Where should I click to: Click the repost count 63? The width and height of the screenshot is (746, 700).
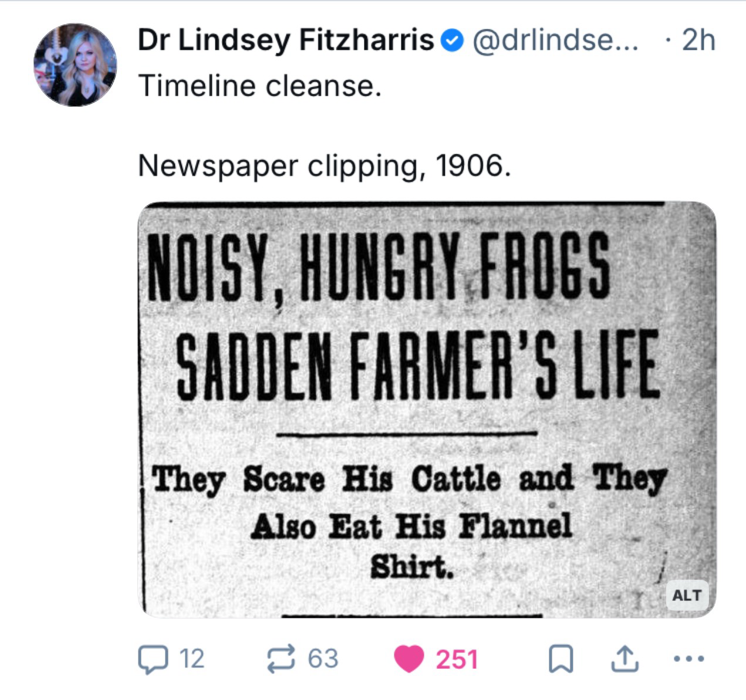(x=323, y=658)
